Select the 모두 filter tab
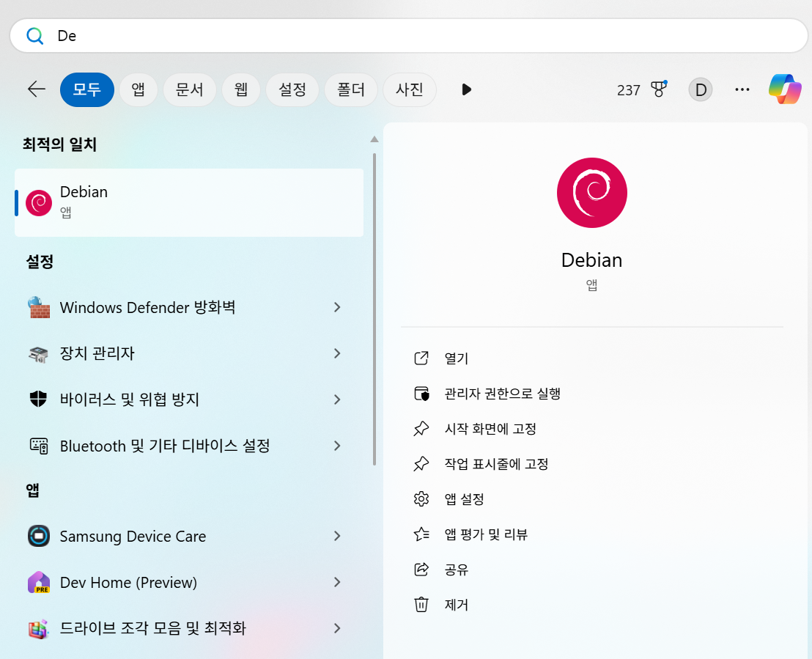 87,89
